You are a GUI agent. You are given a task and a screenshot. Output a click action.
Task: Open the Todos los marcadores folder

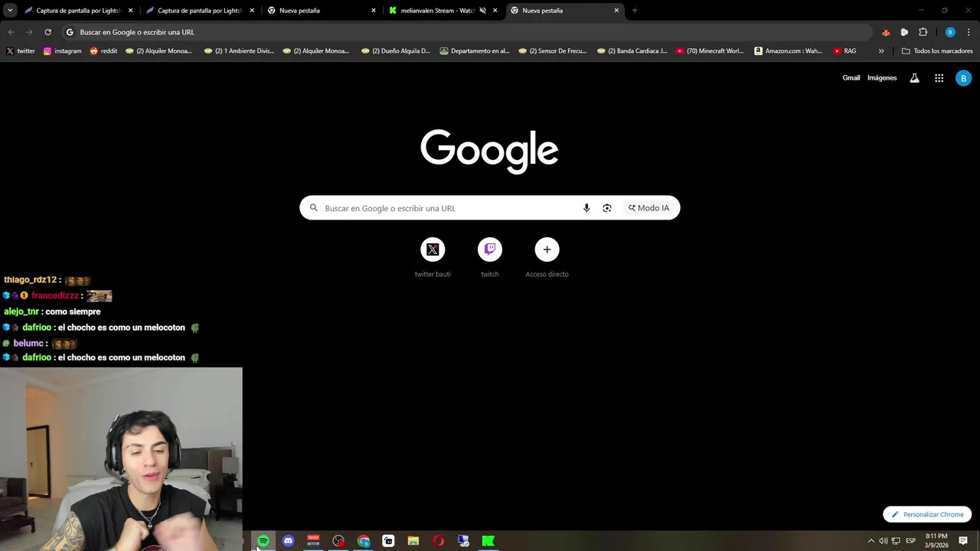[x=937, y=51]
